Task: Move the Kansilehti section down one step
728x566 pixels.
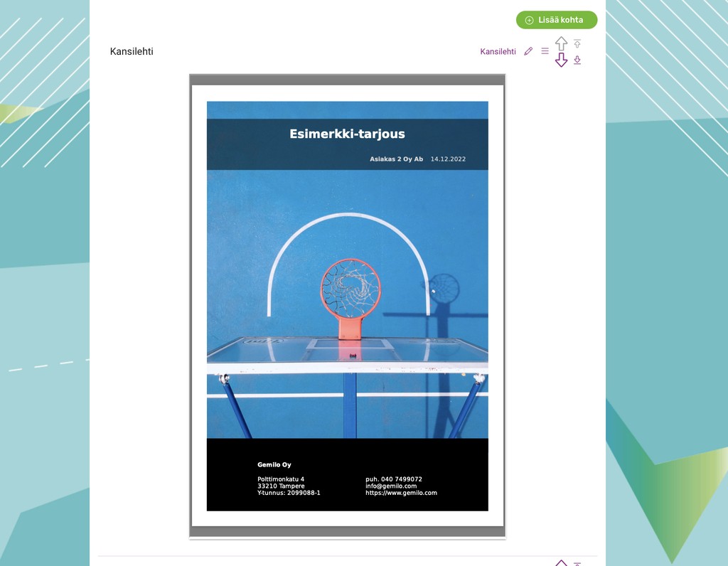Action: tap(562, 60)
